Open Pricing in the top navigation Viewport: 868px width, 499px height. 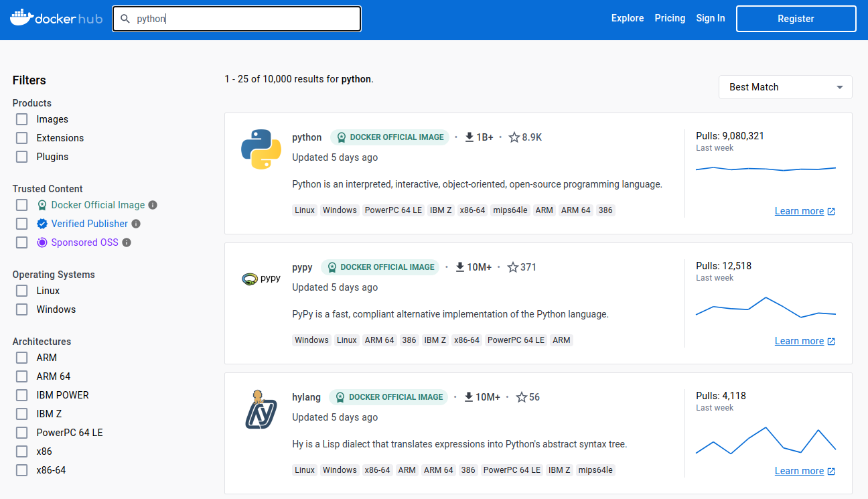(x=670, y=18)
